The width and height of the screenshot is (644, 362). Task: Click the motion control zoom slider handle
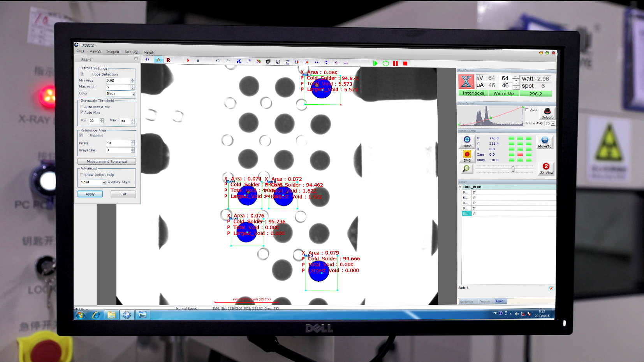pyautogui.click(x=513, y=169)
